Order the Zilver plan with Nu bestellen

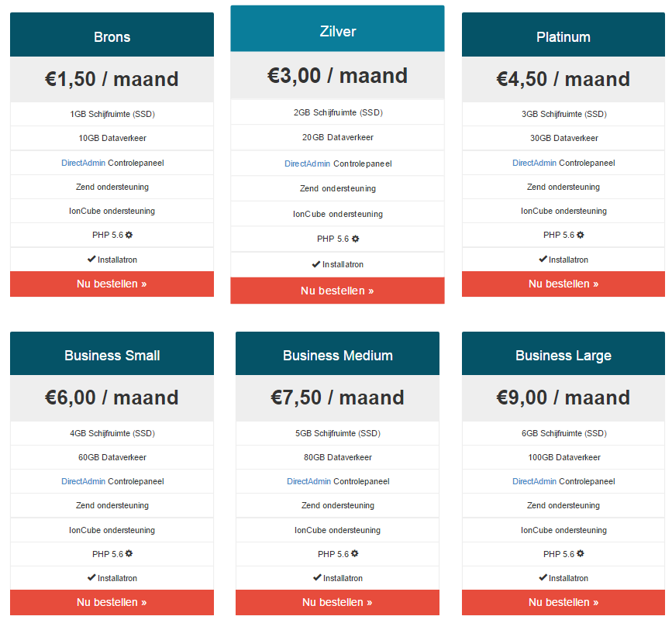click(x=337, y=291)
